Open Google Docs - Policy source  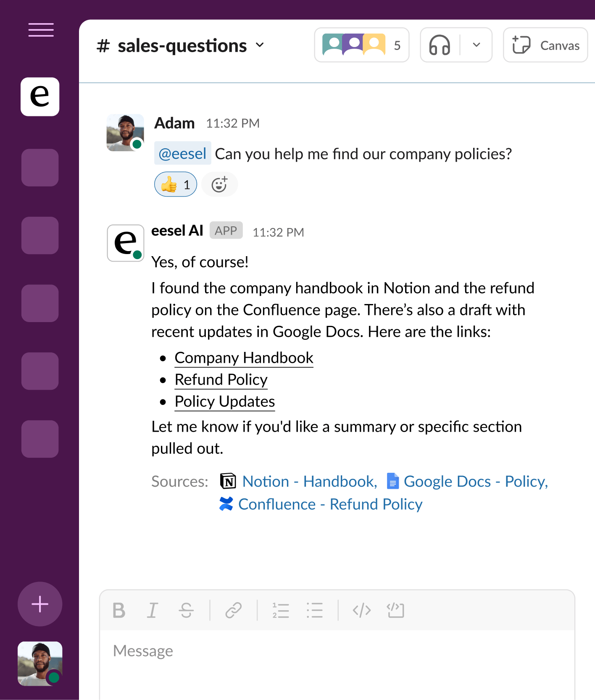pyautogui.click(x=476, y=481)
